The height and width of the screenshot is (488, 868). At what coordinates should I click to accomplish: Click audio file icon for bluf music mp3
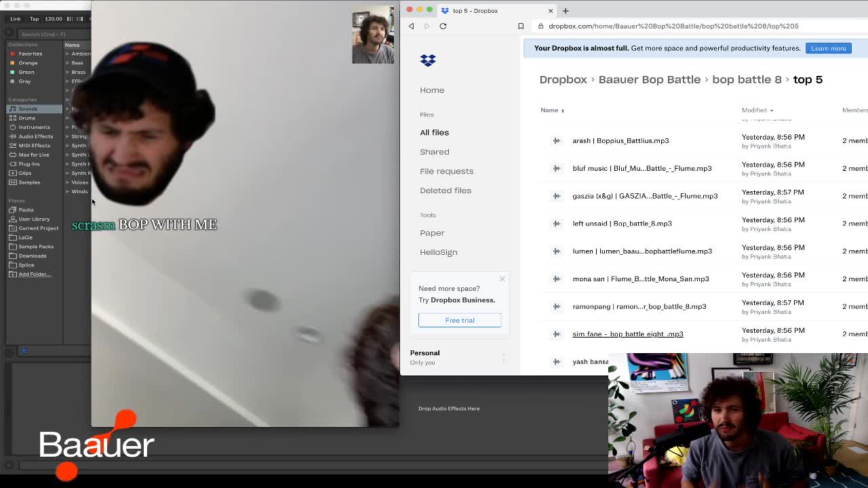tap(557, 168)
